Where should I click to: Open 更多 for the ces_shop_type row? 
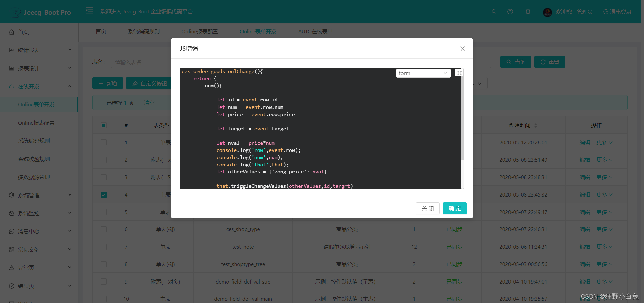point(604,229)
